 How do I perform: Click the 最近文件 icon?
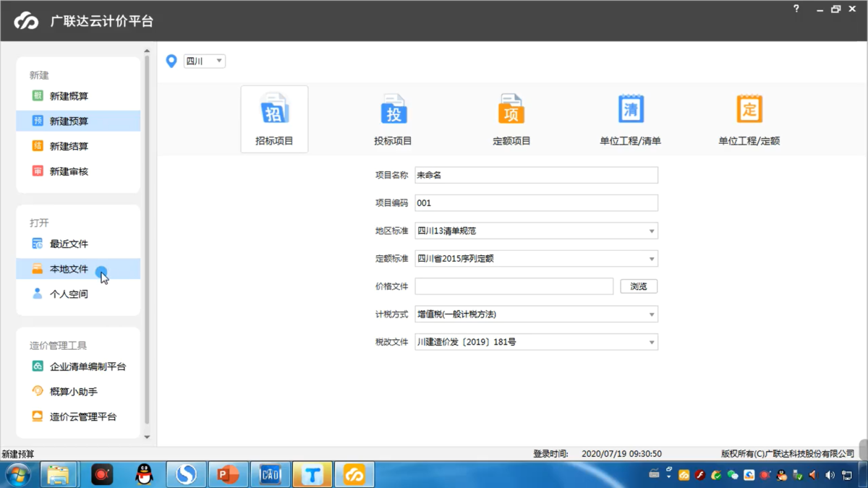[38, 244]
